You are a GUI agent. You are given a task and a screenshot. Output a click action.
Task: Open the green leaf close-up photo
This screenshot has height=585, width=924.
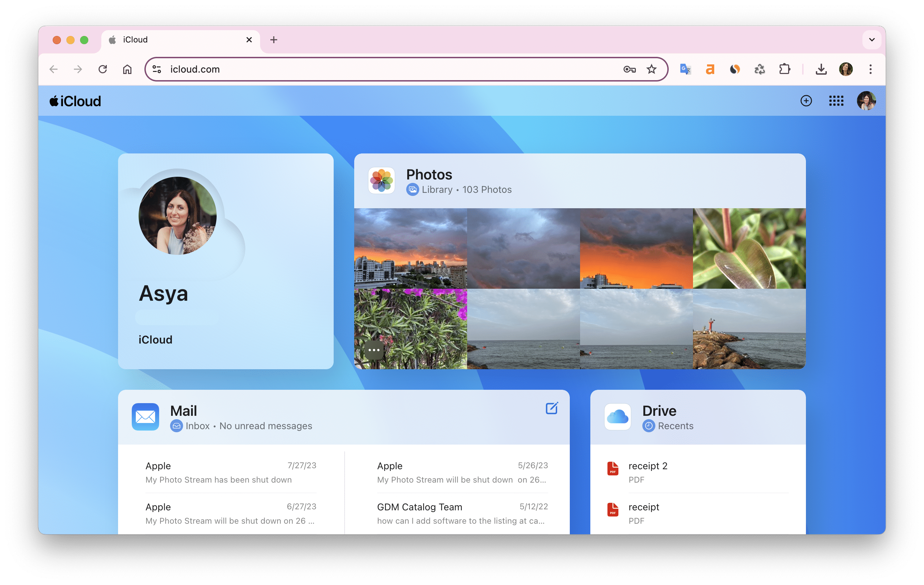coord(749,248)
